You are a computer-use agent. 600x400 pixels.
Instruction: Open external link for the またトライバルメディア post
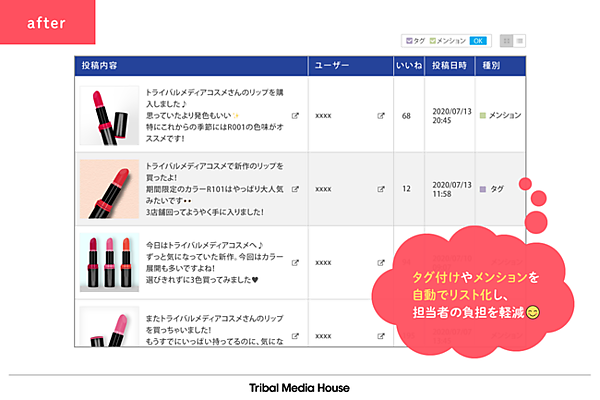point(295,336)
